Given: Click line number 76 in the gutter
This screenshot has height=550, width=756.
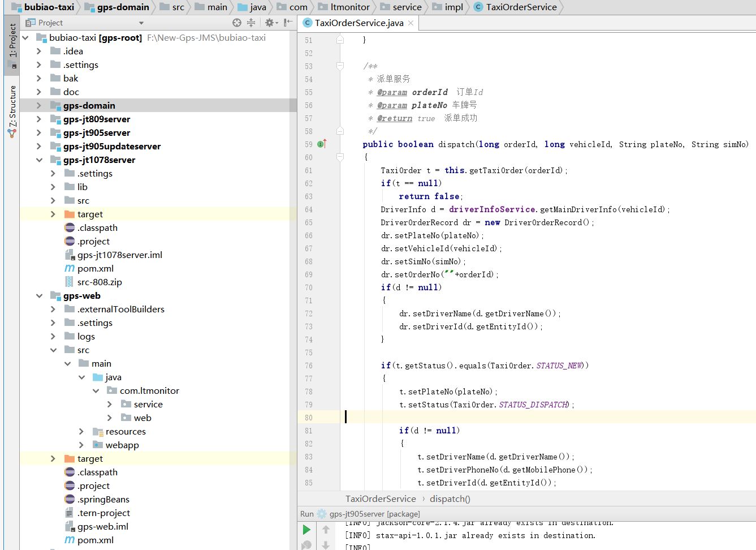Looking at the screenshot, I should (309, 366).
